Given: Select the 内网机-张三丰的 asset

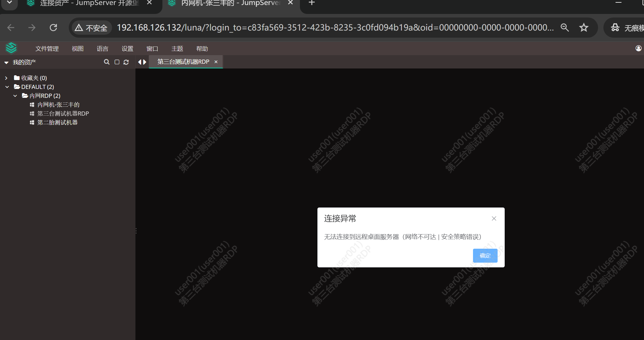Looking at the screenshot, I should click(x=58, y=105).
